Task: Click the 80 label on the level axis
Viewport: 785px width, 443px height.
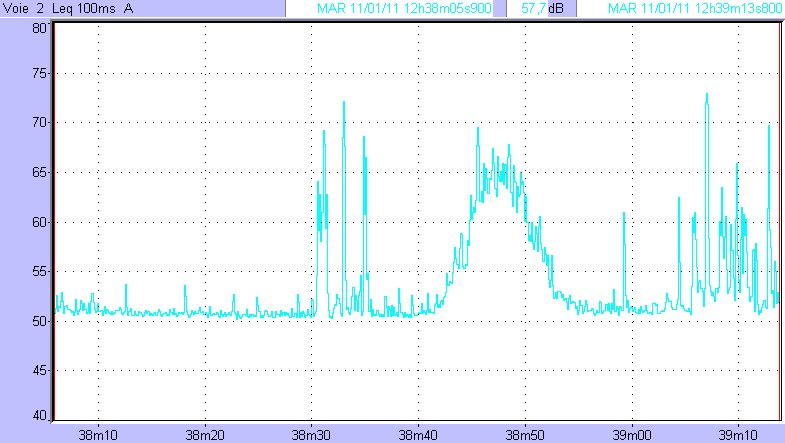Action: coord(39,28)
